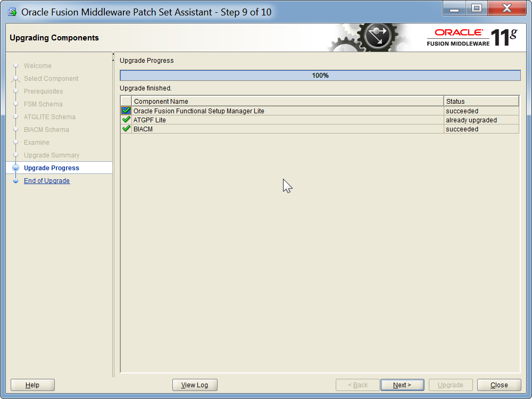Screen dimensions: 532x399
Task: Minimize the Patch Set Assistant window
Action: coord(454,9)
